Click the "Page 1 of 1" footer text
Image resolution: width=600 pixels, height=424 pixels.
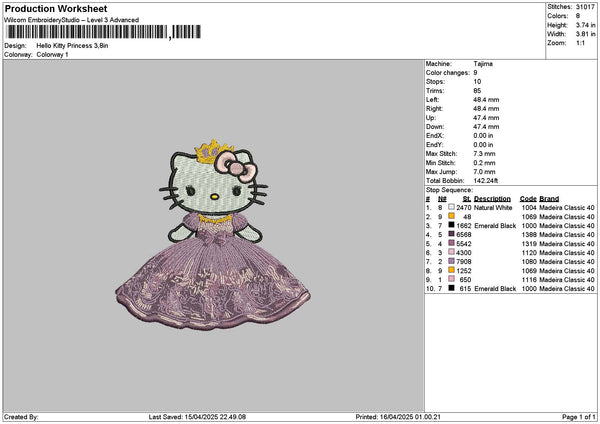tap(579, 417)
